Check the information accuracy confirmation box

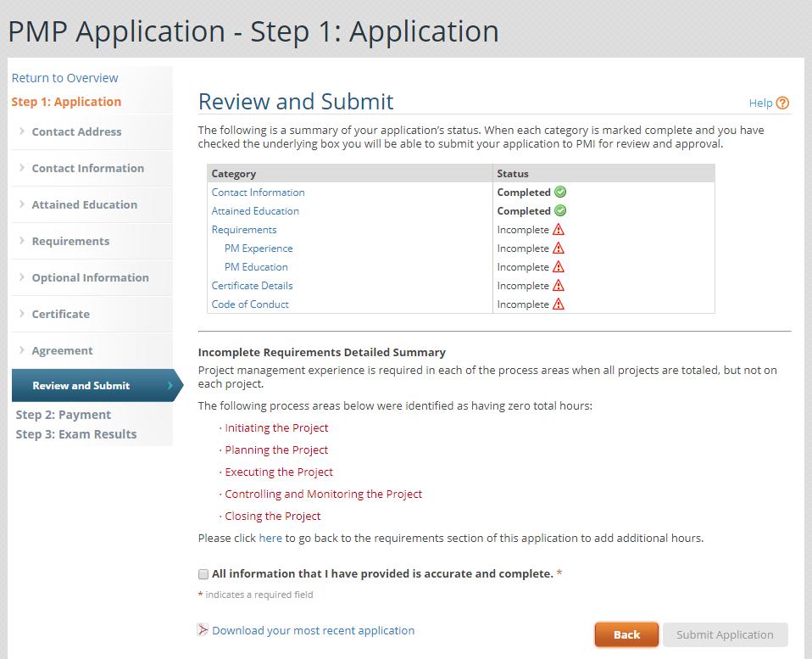tap(203, 573)
